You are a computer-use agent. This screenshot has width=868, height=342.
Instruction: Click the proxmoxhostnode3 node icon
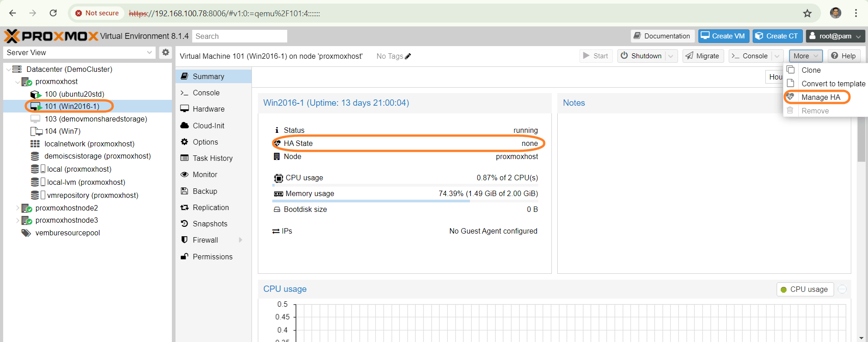[27, 220]
